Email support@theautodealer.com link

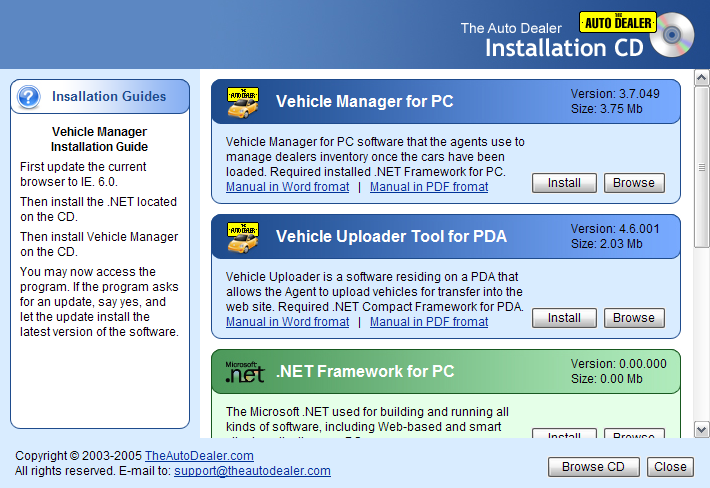pos(252,471)
